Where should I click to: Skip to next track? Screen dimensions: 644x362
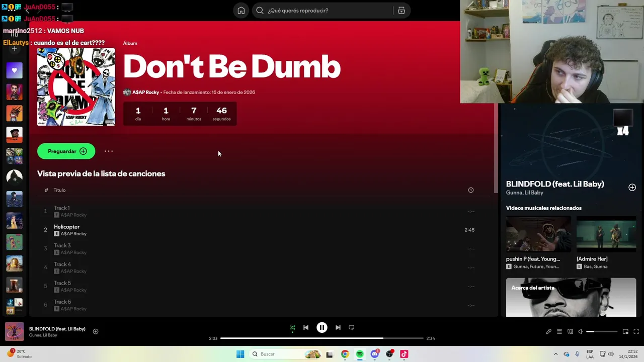click(338, 327)
